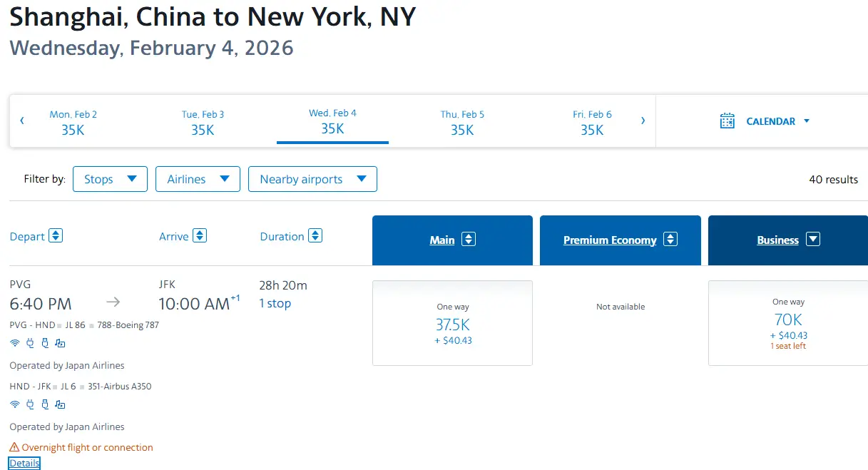The image size is (868, 470).
Task: Toggle sort order on the Depart column
Action: [x=56, y=236]
